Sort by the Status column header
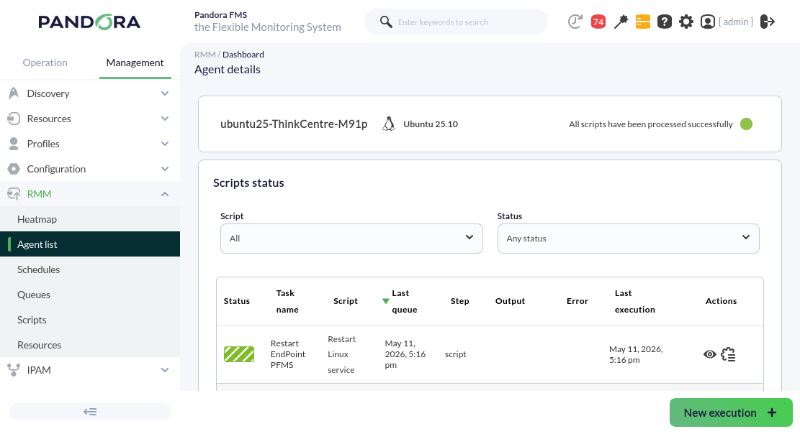This screenshot has width=800, height=434. point(237,301)
